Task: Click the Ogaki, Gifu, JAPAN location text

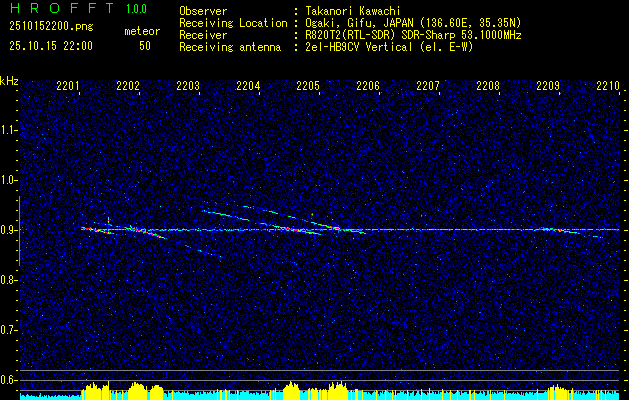Action: pyautogui.click(x=413, y=23)
